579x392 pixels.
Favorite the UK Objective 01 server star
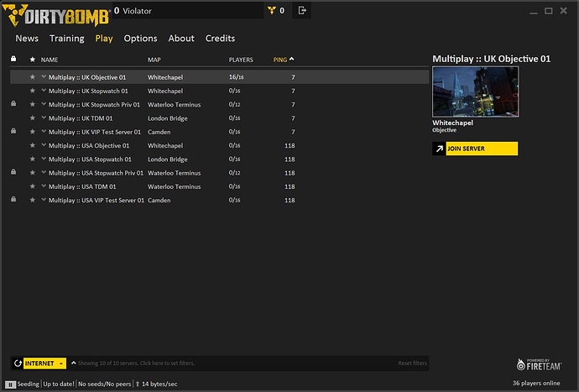click(x=33, y=76)
